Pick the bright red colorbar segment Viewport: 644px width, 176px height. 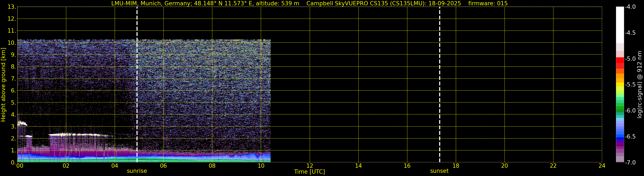pyautogui.click(x=620, y=60)
